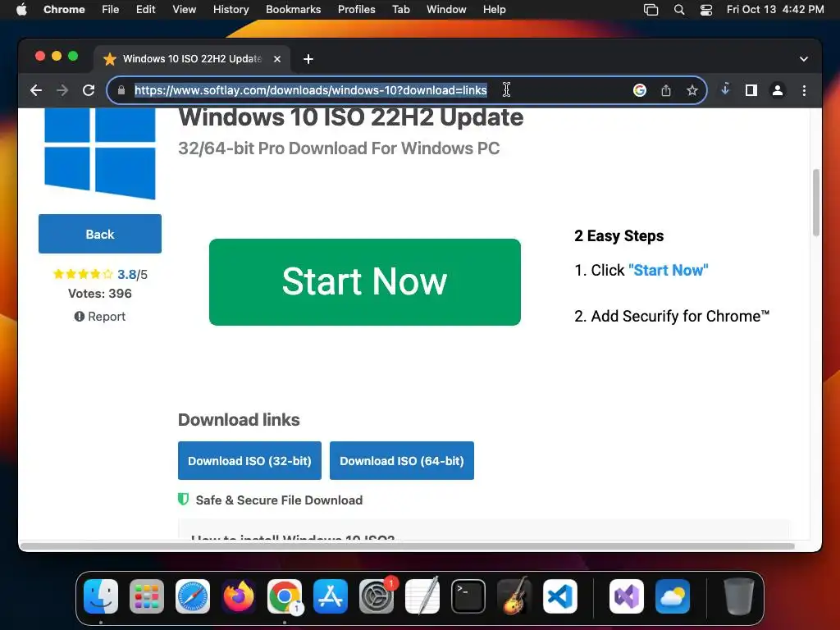Open the share icon in address bar
840x630 pixels.
tap(666, 90)
